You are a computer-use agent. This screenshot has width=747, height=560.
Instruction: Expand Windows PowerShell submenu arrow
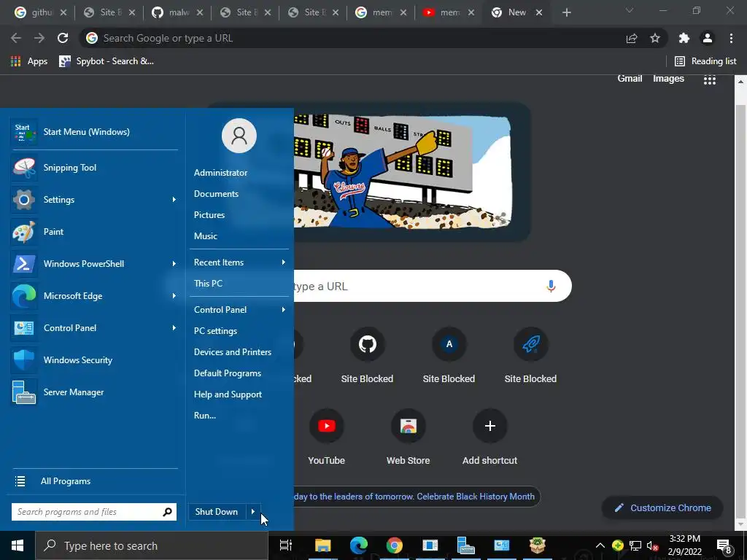coord(174,264)
